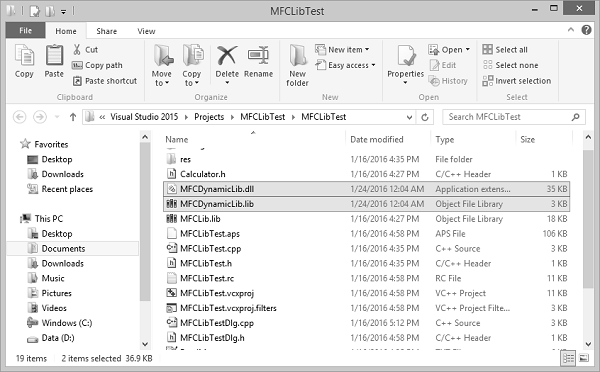Open the File menu tab
Image resolution: width=600 pixels, height=372 pixels.
(26, 31)
